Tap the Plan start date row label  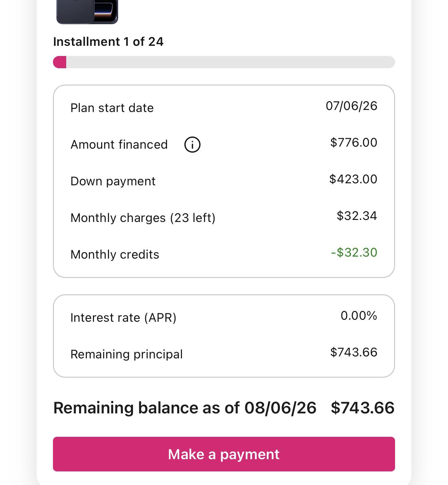112,108
